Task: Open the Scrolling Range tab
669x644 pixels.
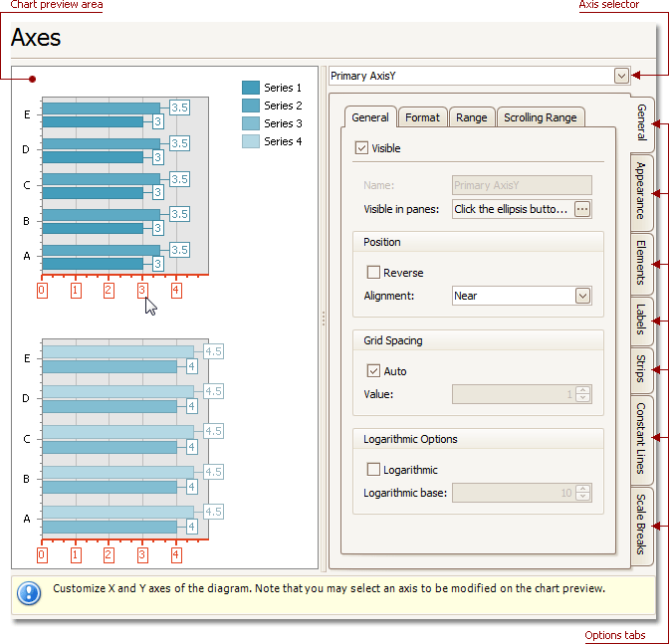Action: pos(540,117)
